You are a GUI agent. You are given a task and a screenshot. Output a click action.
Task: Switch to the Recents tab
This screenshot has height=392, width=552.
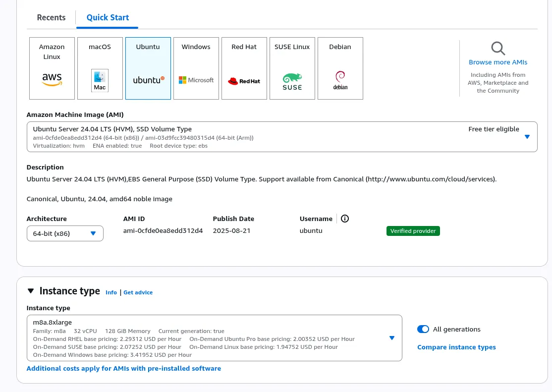(51, 17)
